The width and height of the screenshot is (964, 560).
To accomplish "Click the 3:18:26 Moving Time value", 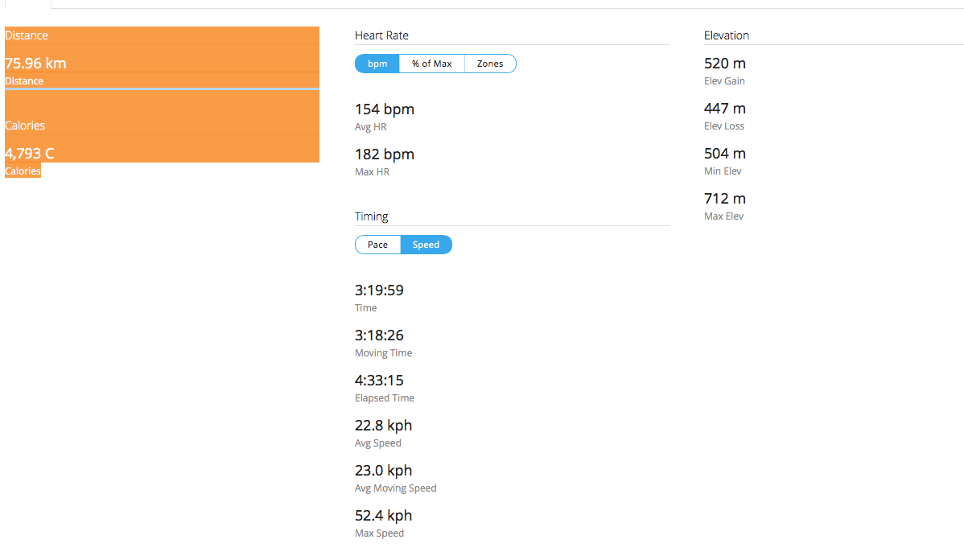I will click(379, 336).
